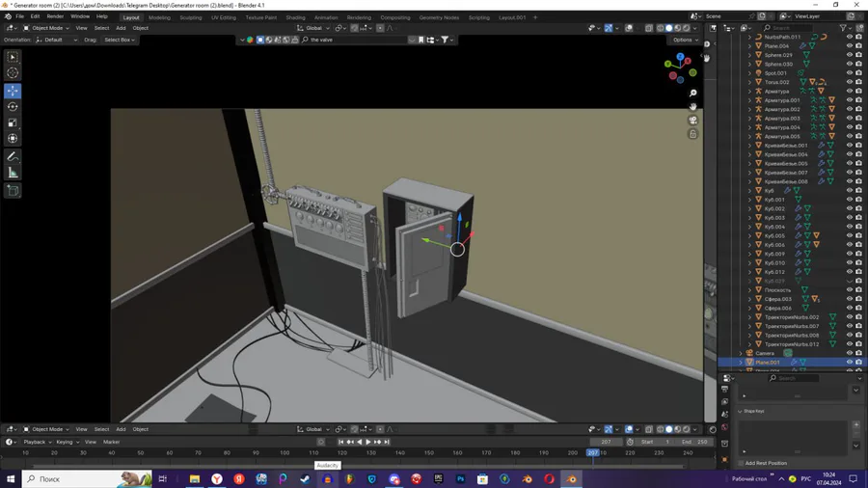Open the Options dropdown
868x488 pixels.
pos(685,40)
